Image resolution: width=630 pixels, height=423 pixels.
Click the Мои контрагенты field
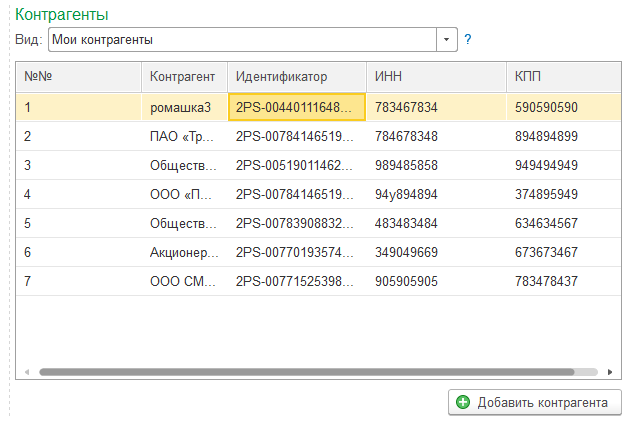point(240,40)
